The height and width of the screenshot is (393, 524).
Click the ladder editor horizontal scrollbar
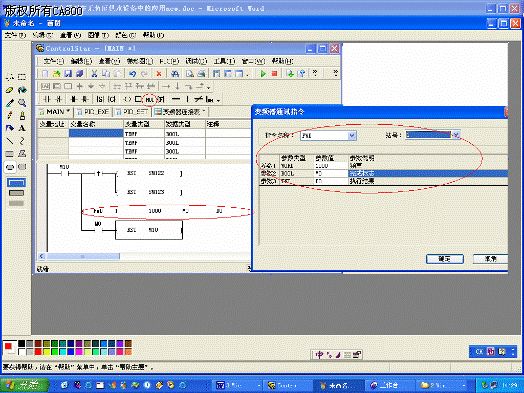tap(144, 256)
